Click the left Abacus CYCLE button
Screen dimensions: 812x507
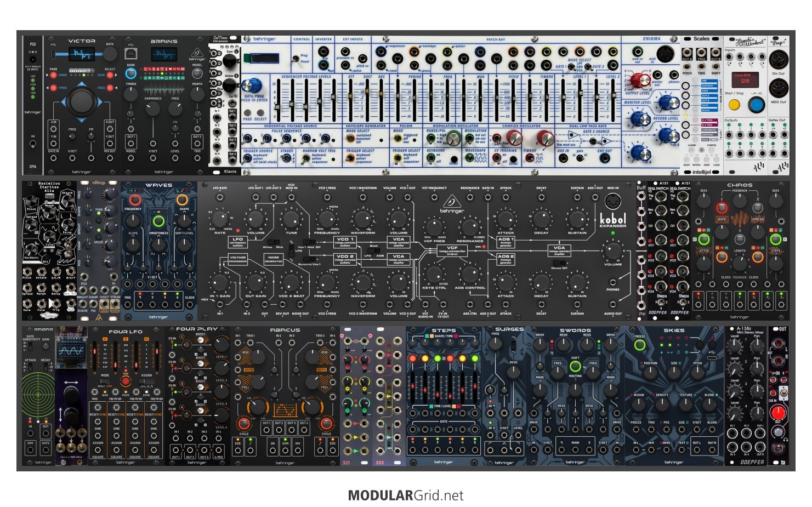point(244,423)
